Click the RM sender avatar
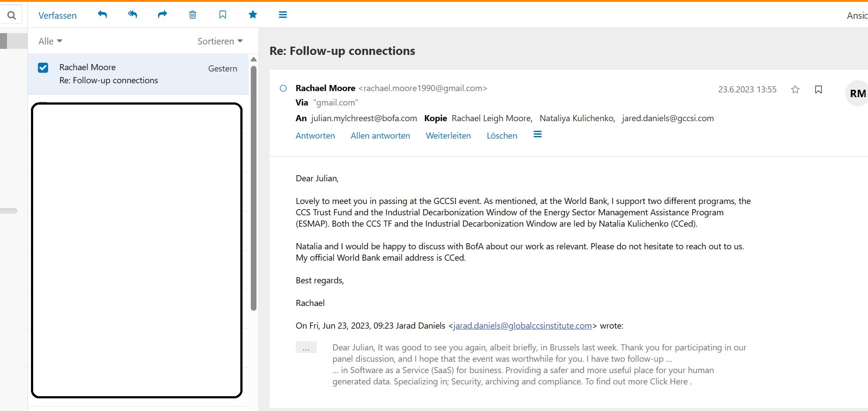Screen dimensions: 868x411 [x=857, y=93]
